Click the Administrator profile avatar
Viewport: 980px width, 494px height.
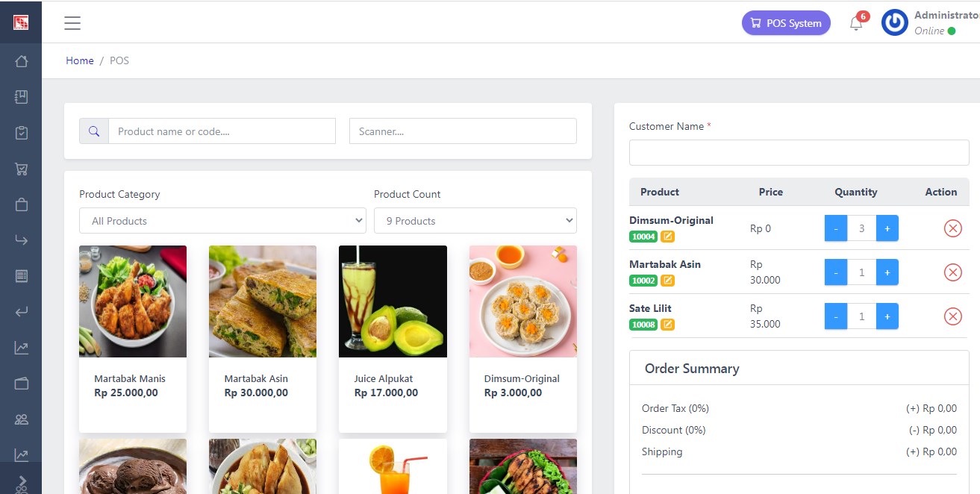click(894, 23)
